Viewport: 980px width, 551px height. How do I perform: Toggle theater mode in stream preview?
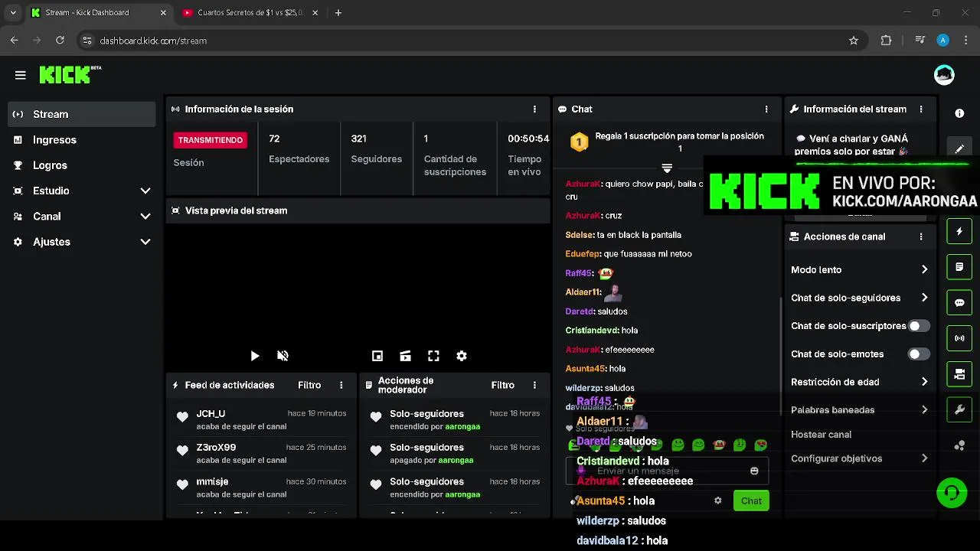click(x=406, y=356)
